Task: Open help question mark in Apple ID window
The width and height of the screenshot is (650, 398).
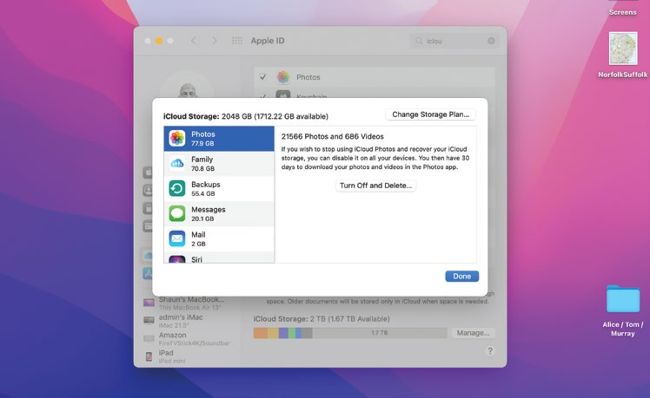Action: tap(490, 351)
